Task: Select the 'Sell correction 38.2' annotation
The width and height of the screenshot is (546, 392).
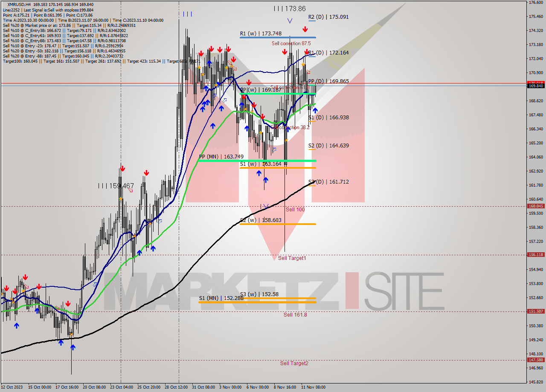Action: point(290,127)
